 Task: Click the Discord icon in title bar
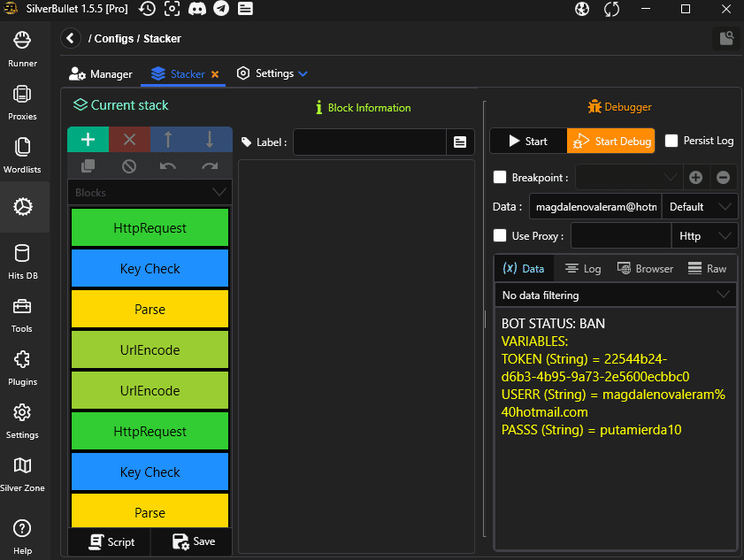[x=196, y=9]
